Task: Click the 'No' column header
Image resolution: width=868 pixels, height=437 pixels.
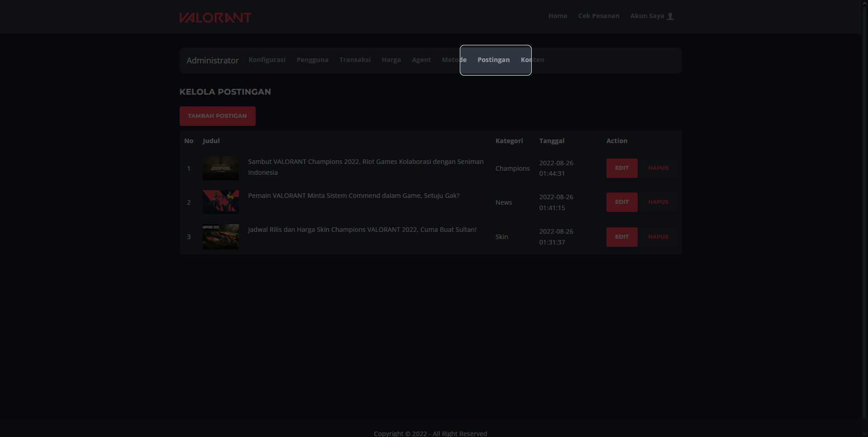Action: pyautogui.click(x=189, y=141)
